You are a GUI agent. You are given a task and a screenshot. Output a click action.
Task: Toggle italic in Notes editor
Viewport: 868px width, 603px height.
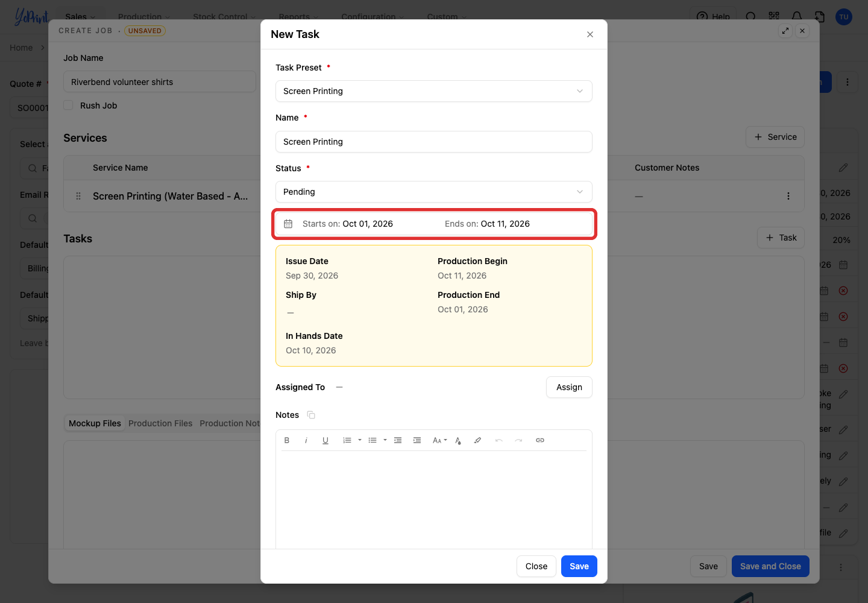[x=306, y=440]
